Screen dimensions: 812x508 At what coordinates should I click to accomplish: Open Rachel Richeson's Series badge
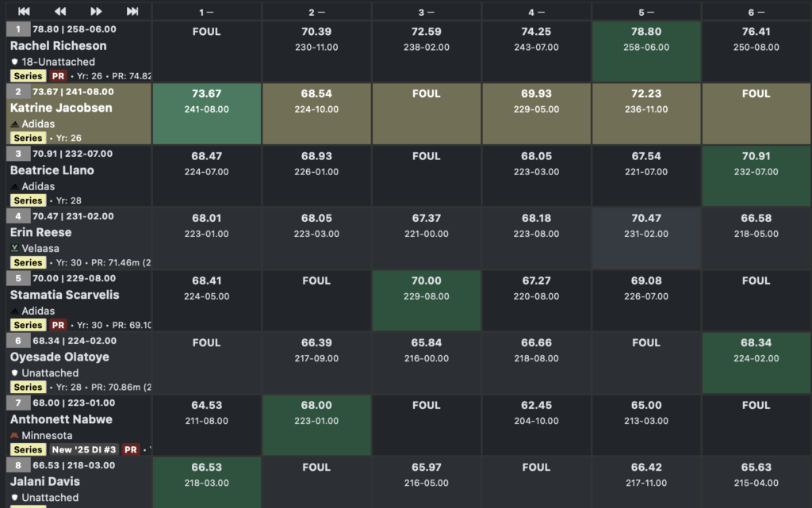click(x=28, y=76)
